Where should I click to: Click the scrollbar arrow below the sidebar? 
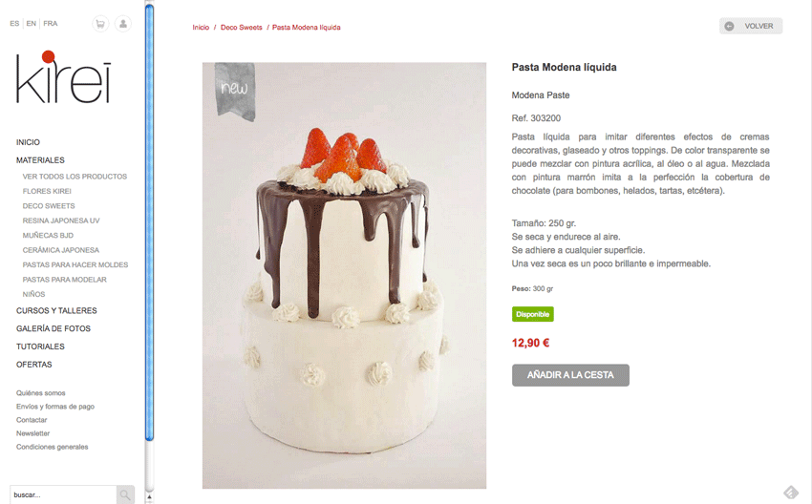(149, 496)
